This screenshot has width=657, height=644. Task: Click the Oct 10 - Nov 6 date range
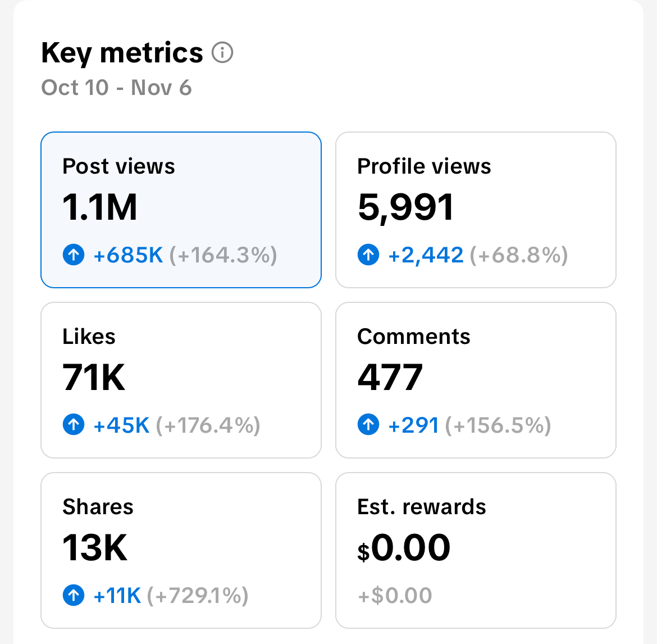116,88
